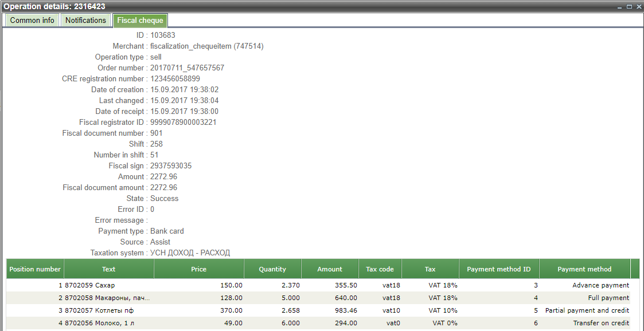
Task: Sort table by Price column
Action: click(198, 269)
